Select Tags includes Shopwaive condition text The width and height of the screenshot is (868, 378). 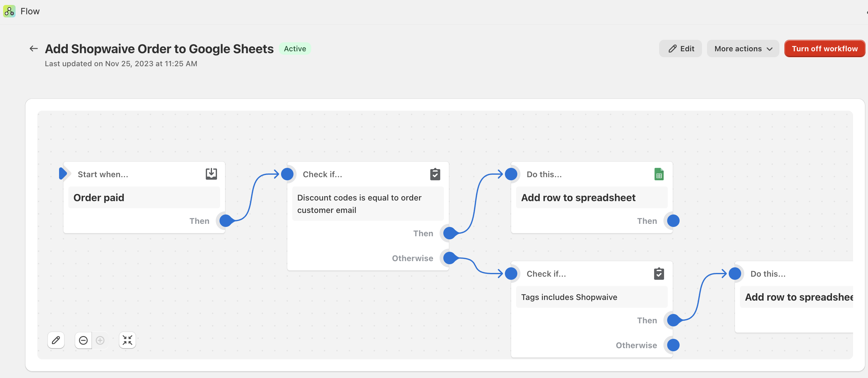pyautogui.click(x=569, y=297)
